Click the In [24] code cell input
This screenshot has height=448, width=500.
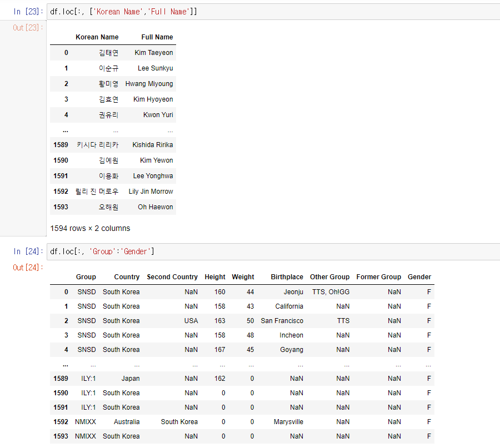tap(273, 251)
